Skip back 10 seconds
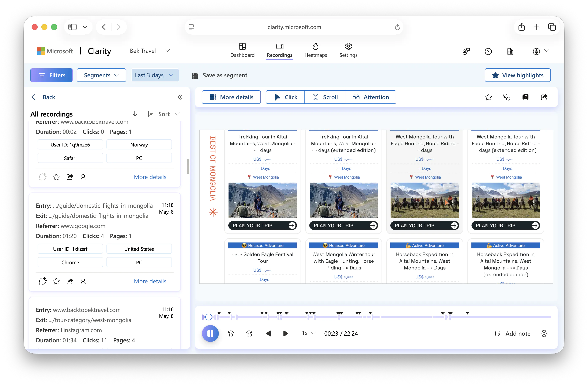Viewport: 588px width, 385px height. pos(230,334)
